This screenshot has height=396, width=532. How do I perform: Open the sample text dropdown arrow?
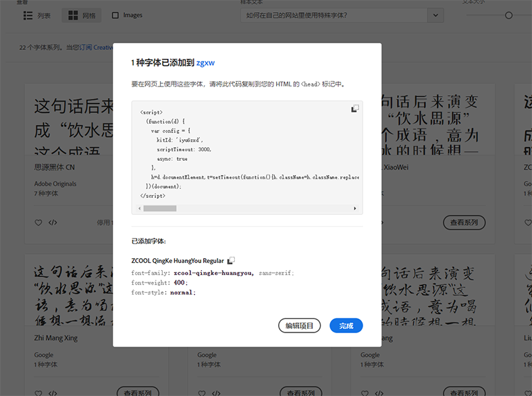[x=435, y=16]
